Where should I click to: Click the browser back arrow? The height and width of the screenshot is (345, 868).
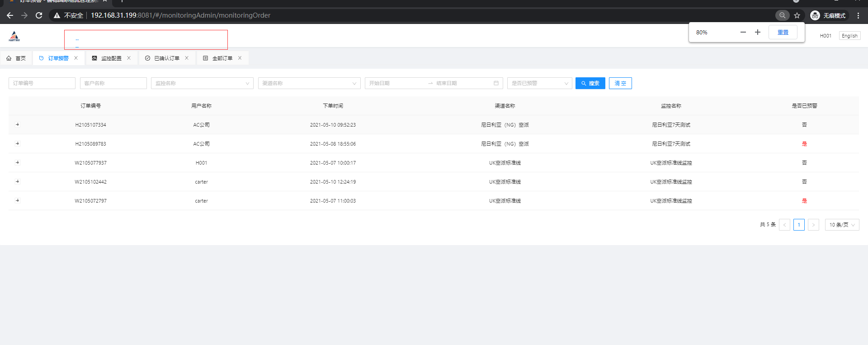coord(10,15)
